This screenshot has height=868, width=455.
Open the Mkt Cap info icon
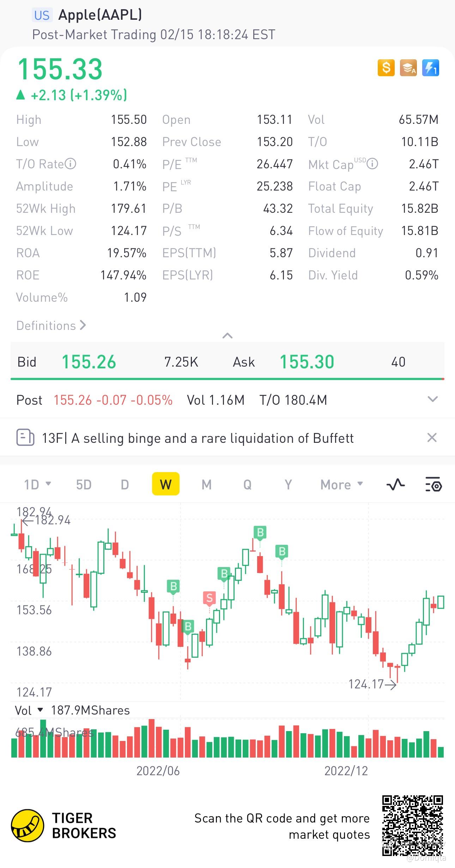(x=372, y=164)
